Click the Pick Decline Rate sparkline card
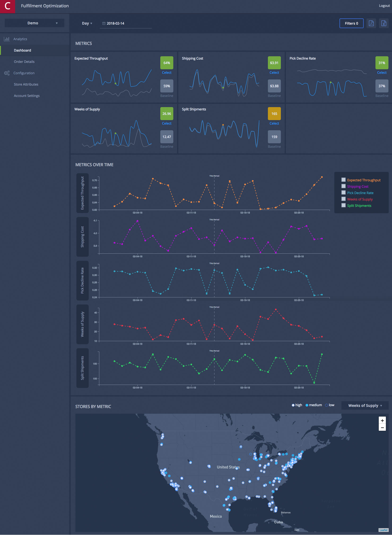This screenshot has height=535, width=392. pos(339,77)
